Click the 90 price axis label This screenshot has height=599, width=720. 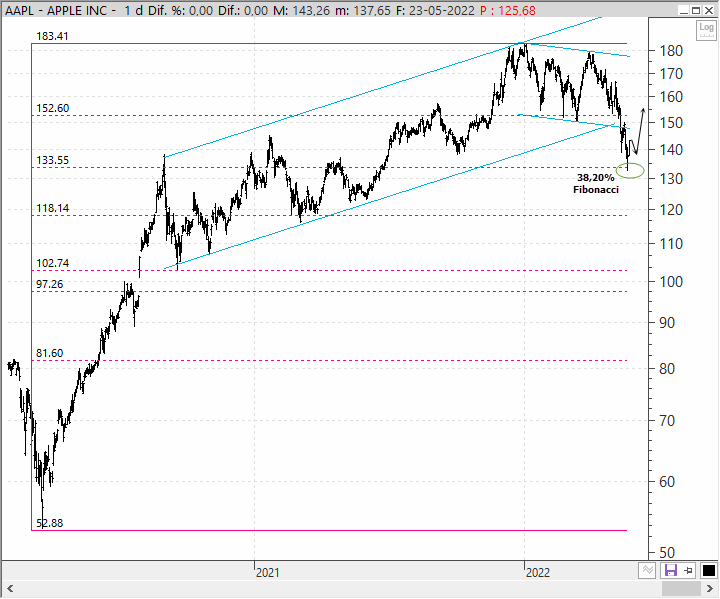tap(667, 323)
